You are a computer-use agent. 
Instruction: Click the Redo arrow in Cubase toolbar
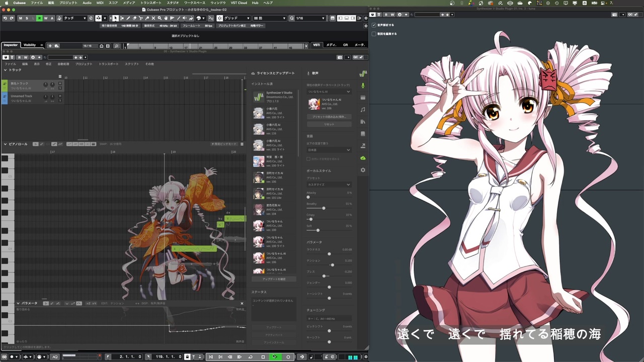point(12,18)
